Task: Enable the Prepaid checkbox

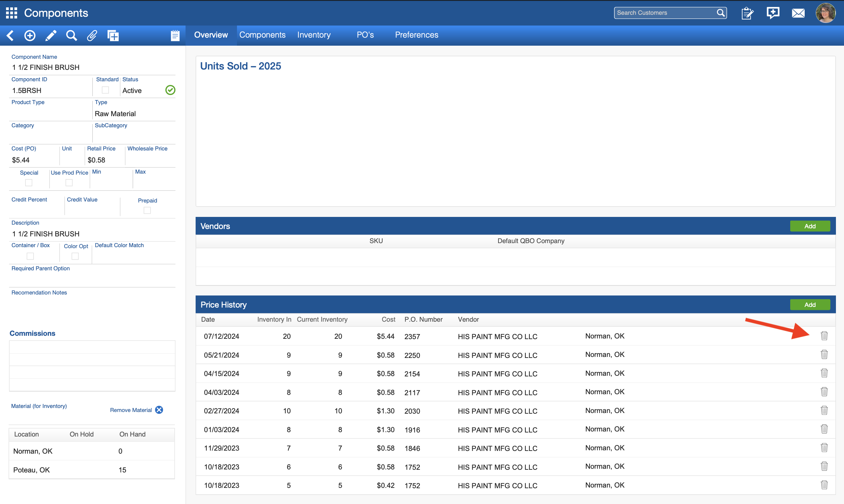Action: [147, 210]
